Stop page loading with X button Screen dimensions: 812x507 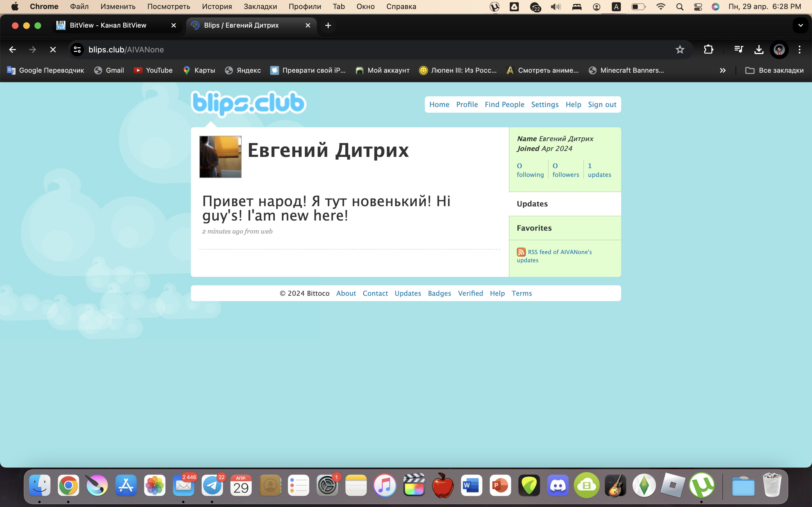click(x=53, y=50)
